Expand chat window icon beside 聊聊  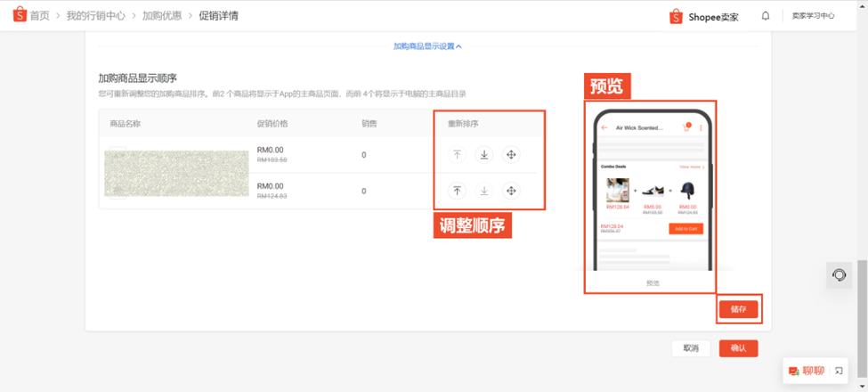(x=839, y=371)
